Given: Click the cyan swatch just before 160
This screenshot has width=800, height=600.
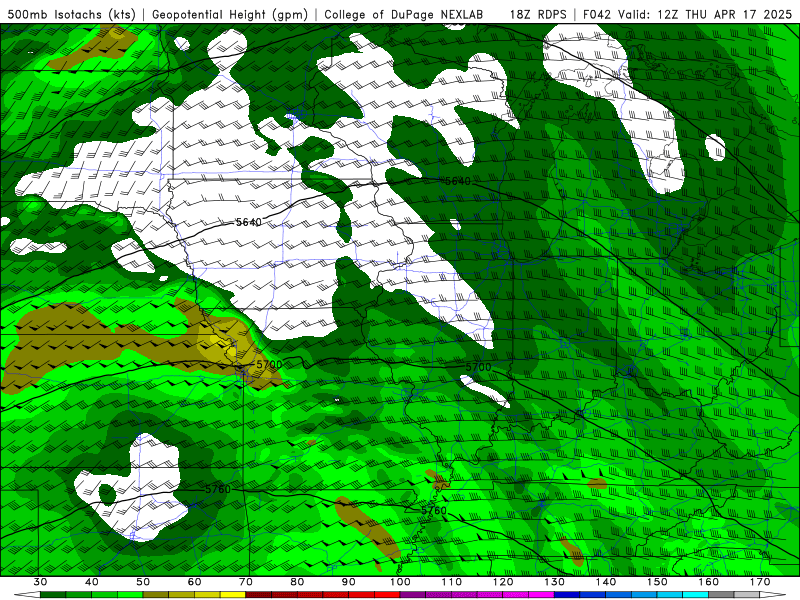Looking at the screenshot, I should pyautogui.click(x=695, y=594).
